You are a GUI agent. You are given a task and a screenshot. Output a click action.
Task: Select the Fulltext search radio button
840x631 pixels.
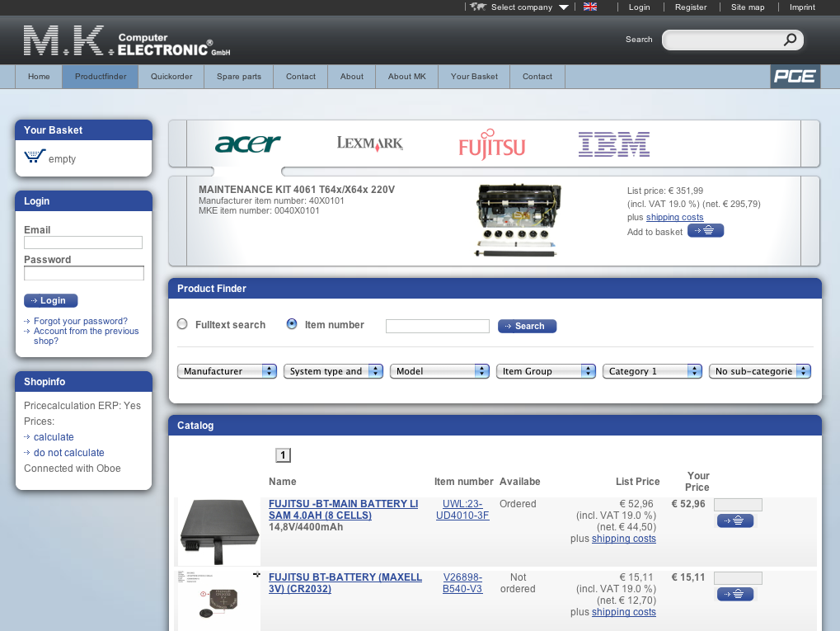(x=182, y=323)
